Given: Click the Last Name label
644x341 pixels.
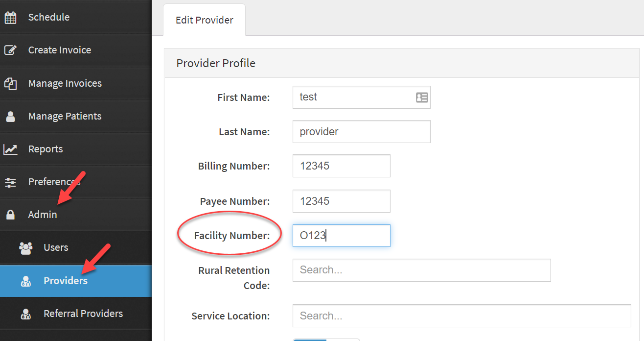Looking at the screenshot, I should (244, 132).
